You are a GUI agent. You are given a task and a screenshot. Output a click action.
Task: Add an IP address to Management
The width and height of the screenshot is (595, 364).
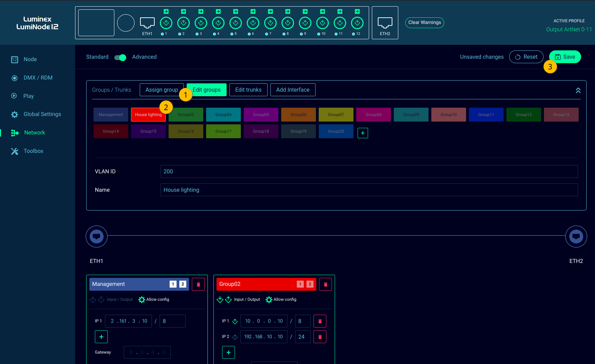pyautogui.click(x=101, y=337)
